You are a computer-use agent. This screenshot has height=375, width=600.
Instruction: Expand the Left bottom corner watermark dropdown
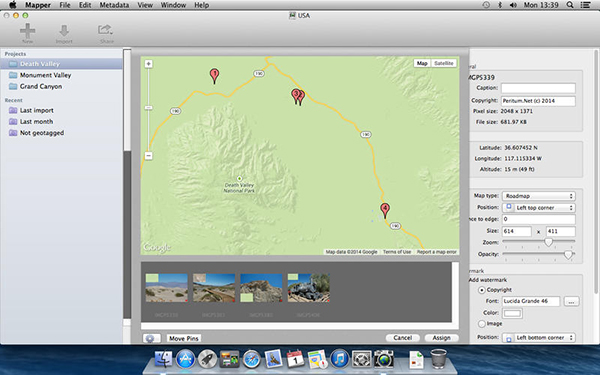tap(538, 338)
